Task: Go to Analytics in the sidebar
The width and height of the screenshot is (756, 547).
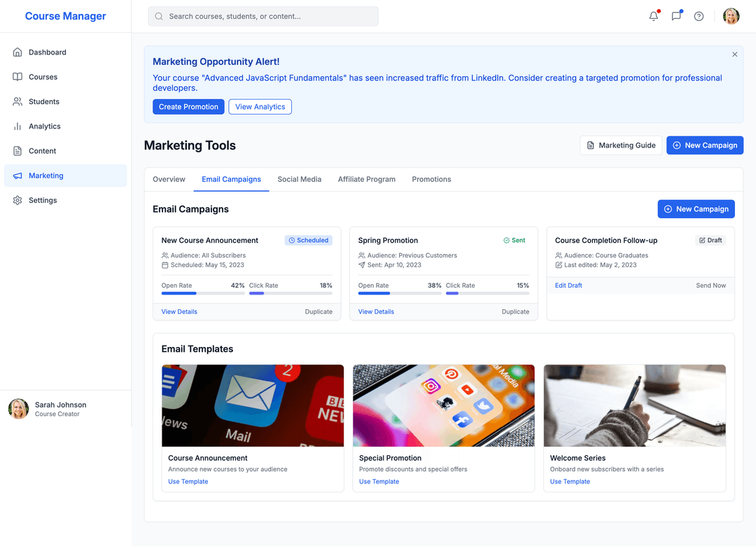Action: [x=44, y=127]
